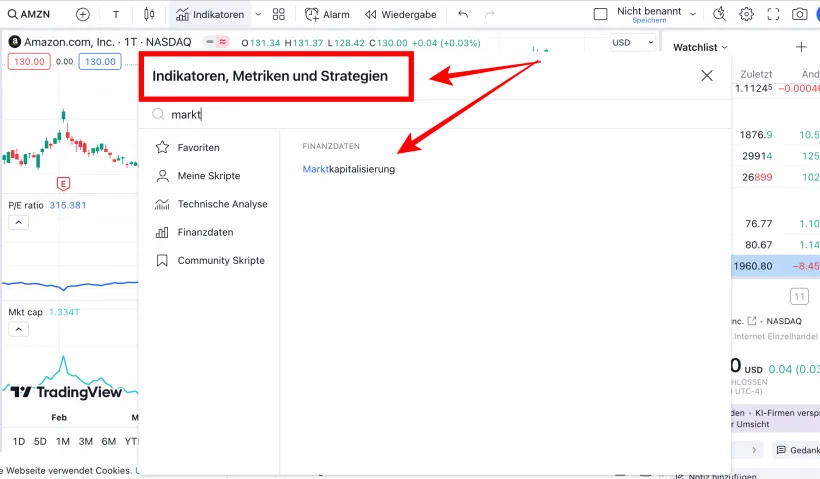Take a snapshot with the camera icon
The image size is (820, 479).
pyautogui.click(x=799, y=15)
